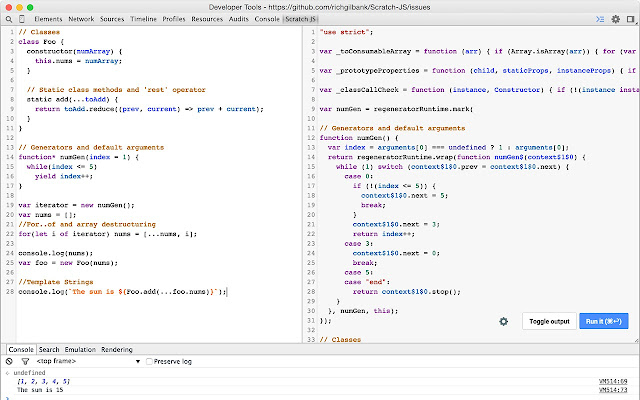640x400 pixels.
Task: Open the Rendering drawer tab
Action: pos(117,349)
